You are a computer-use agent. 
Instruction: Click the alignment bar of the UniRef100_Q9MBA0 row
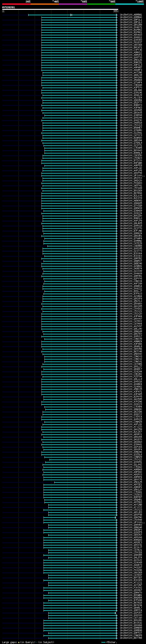coord(79,17)
